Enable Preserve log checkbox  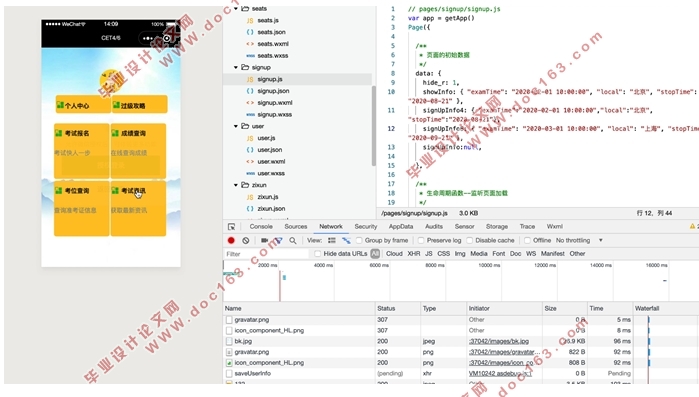(x=421, y=240)
